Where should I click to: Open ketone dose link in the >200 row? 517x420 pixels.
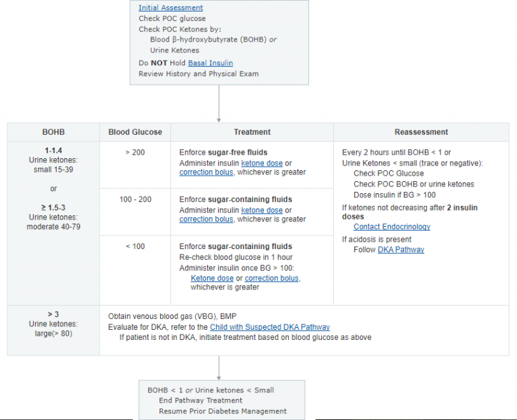click(262, 164)
